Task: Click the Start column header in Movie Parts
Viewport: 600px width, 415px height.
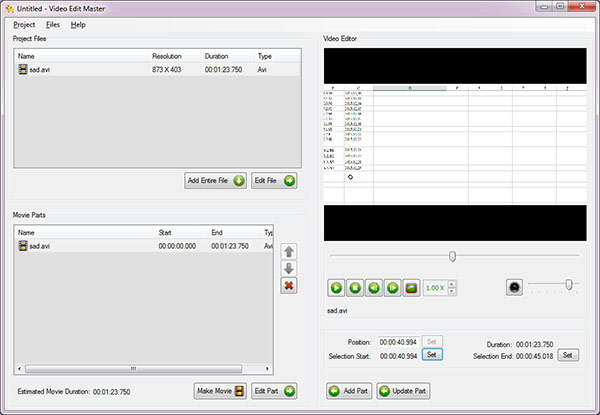Action: point(181,233)
